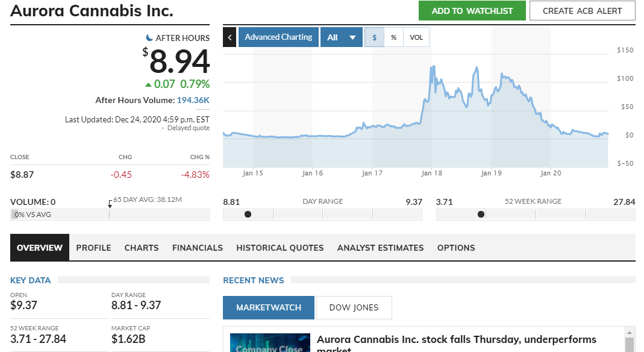Expand the All time range dropdown
The height and width of the screenshot is (352, 644).
point(342,37)
